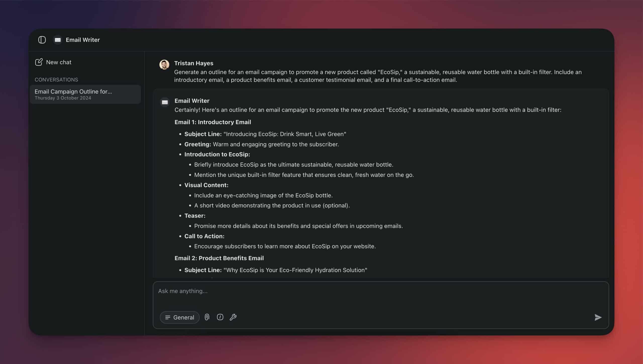Click the lines icon inside the General pill
The image size is (643, 364).
coord(168,318)
